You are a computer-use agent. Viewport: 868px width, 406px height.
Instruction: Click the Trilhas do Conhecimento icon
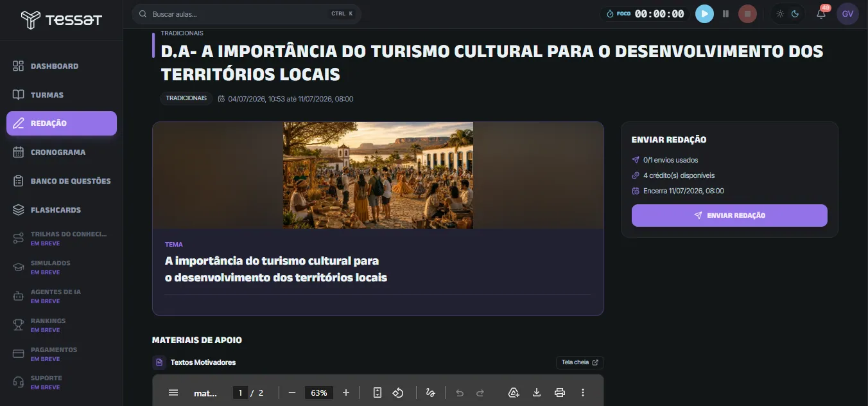tap(19, 238)
